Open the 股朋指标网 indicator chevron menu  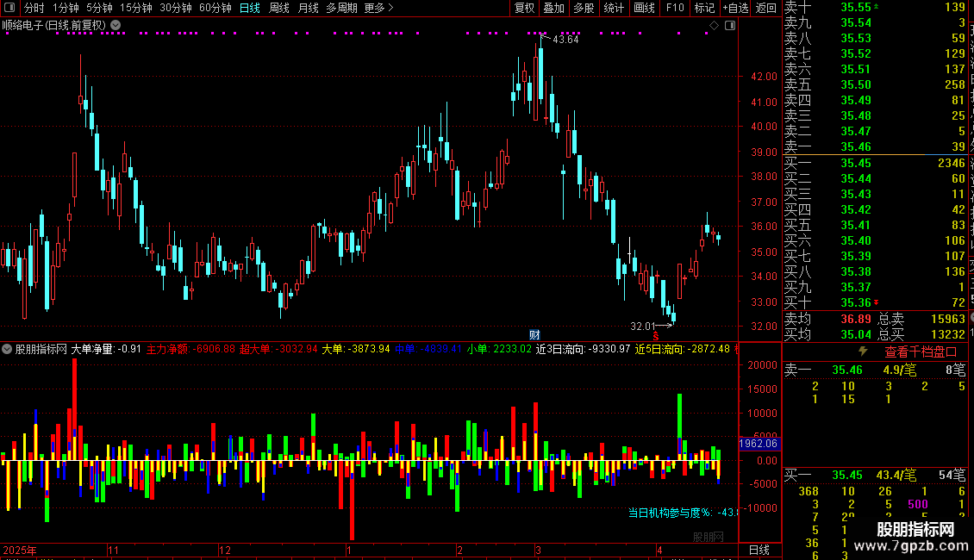(7, 349)
